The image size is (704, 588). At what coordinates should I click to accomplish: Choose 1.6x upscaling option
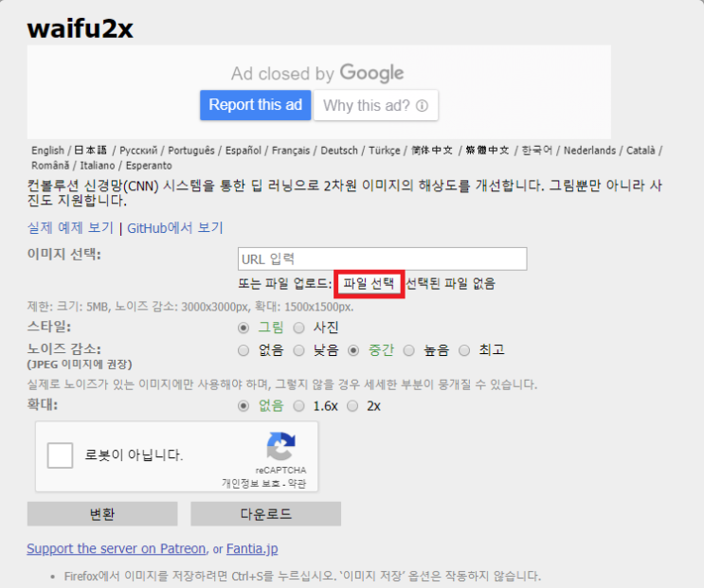[x=299, y=406]
